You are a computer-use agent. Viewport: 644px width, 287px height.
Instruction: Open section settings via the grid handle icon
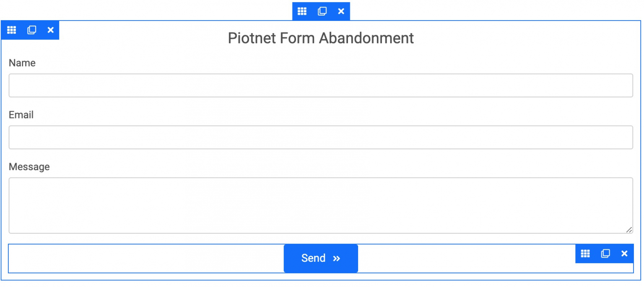click(302, 11)
